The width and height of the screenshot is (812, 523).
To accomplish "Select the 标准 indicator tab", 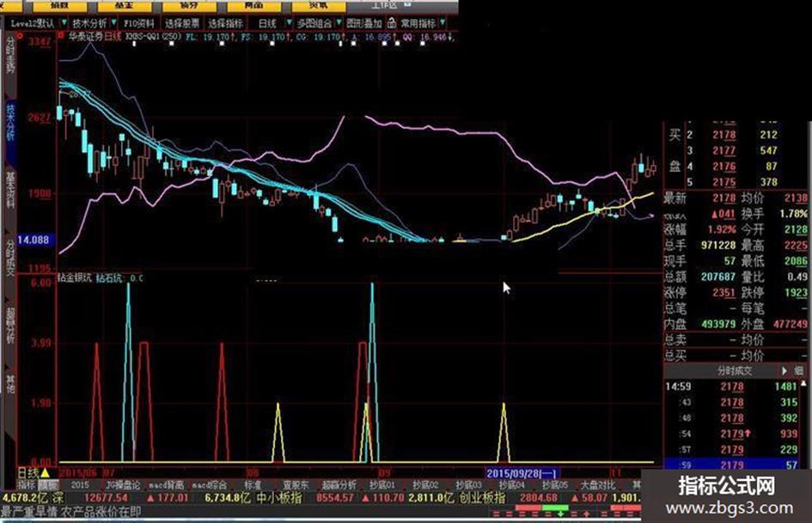I will tap(253, 485).
